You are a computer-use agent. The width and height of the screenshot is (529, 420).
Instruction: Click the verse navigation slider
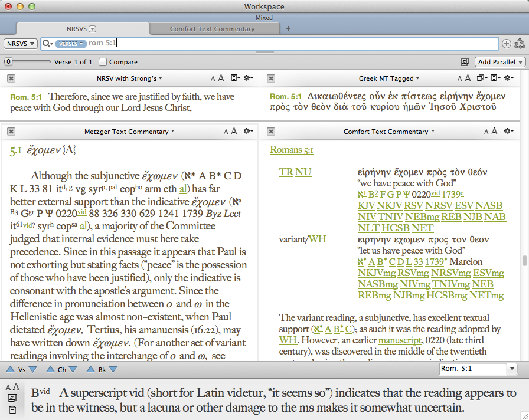click(28, 62)
